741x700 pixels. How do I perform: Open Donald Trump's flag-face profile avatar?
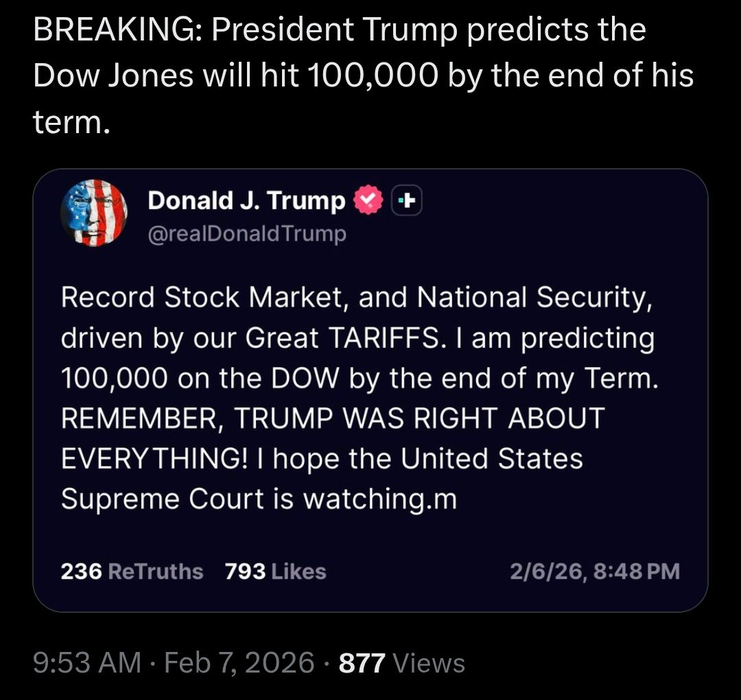94,213
